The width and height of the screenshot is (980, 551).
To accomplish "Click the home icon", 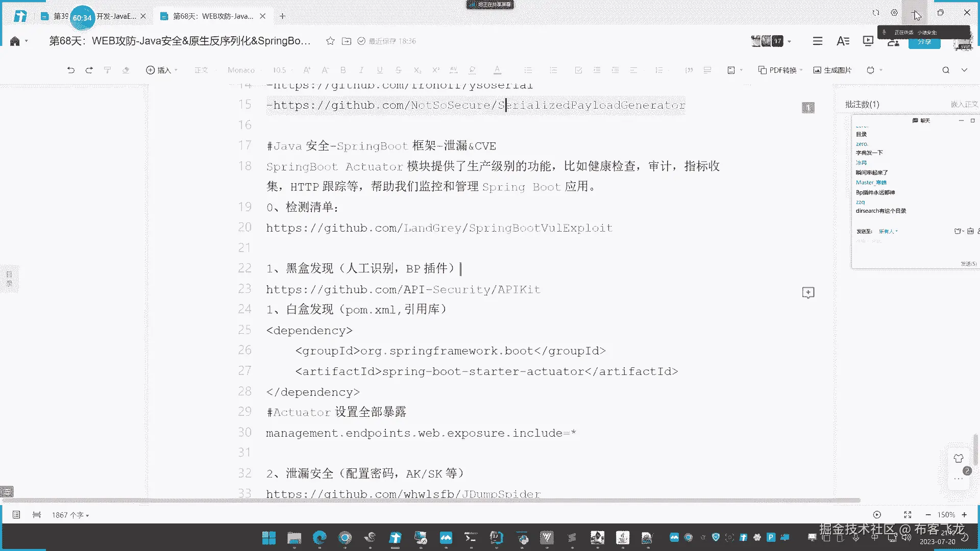I will click(15, 41).
